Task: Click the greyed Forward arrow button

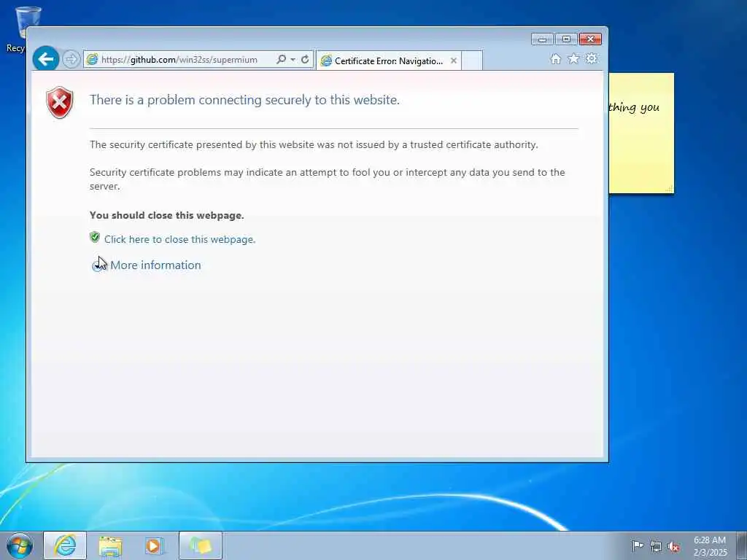Action: [71, 60]
